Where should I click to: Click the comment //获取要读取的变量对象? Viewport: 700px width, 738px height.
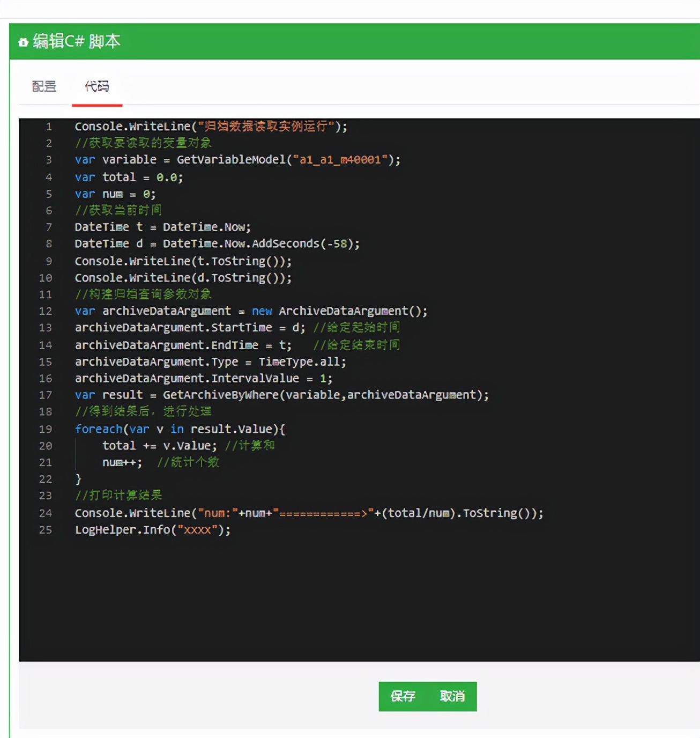coord(143,143)
